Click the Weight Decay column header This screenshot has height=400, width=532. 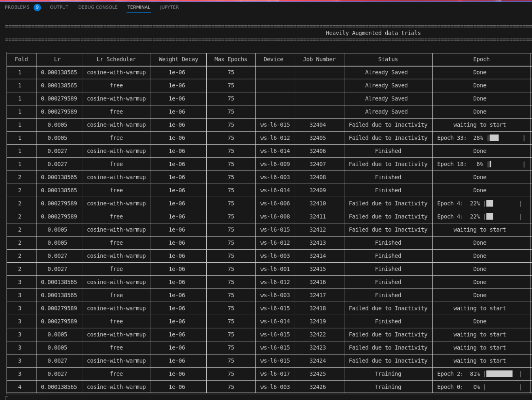pos(178,59)
